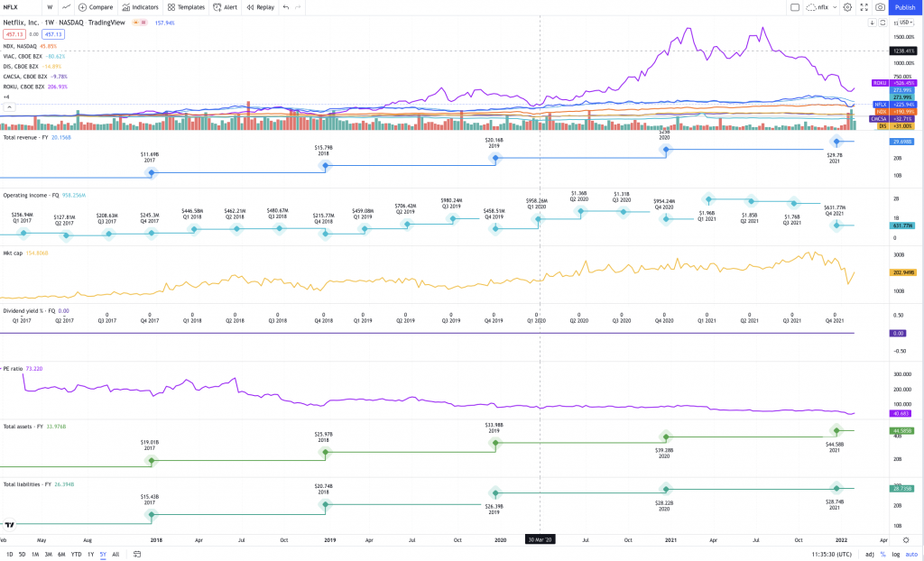Click the undo arrow icon

[x=286, y=7]
